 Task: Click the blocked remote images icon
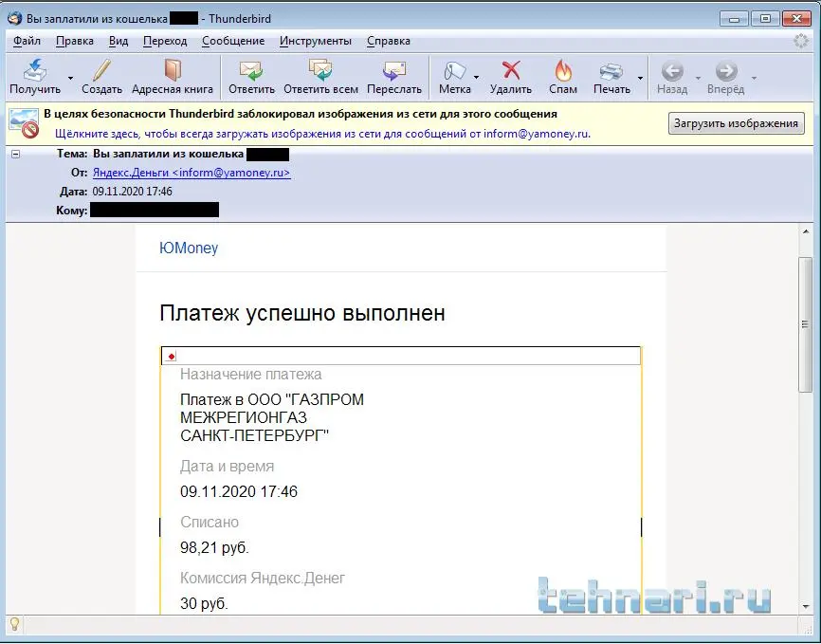(x=25, y=123)
